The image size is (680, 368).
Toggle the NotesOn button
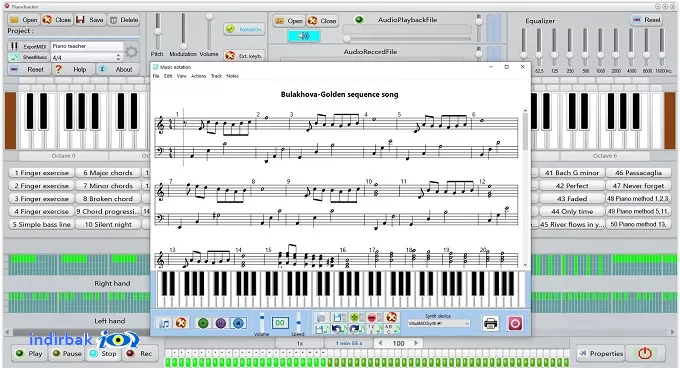pyautogui.click(x=245, y=29)
